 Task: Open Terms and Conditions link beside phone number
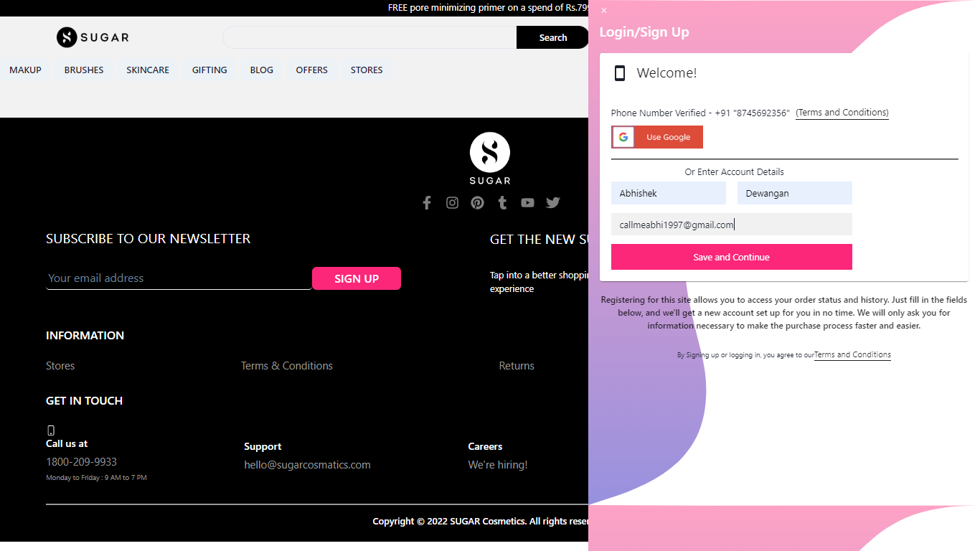point(842,113)
